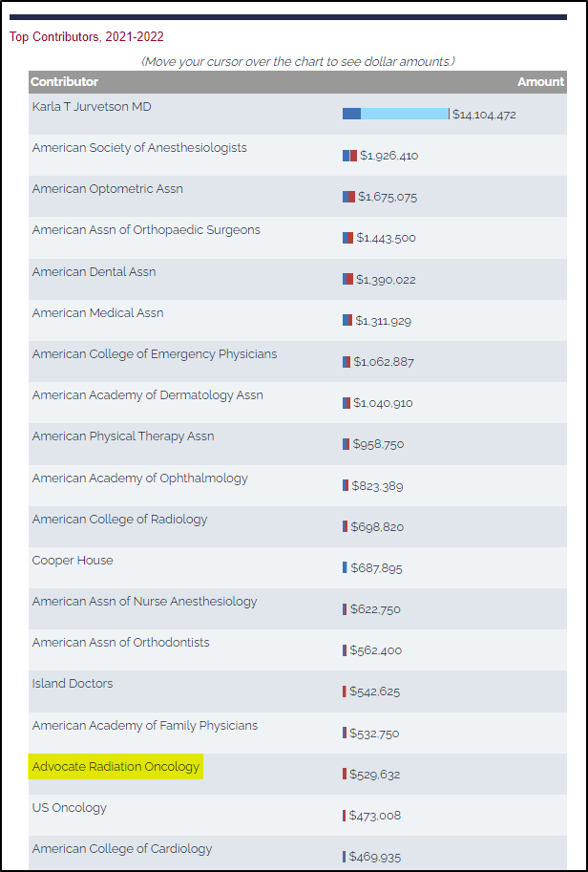Click the American College of Radiology bar
Viewport: 588px width, 872px height.
[346, 526]
